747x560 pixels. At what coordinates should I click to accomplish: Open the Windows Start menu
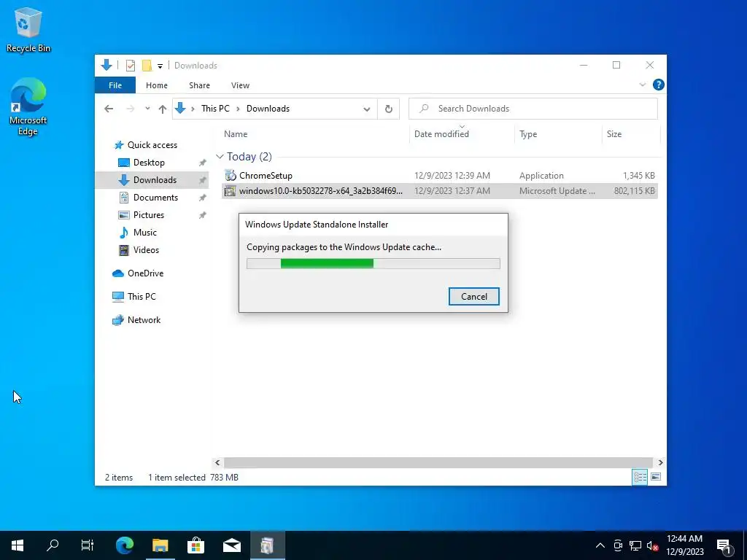[x=18, y=545]
